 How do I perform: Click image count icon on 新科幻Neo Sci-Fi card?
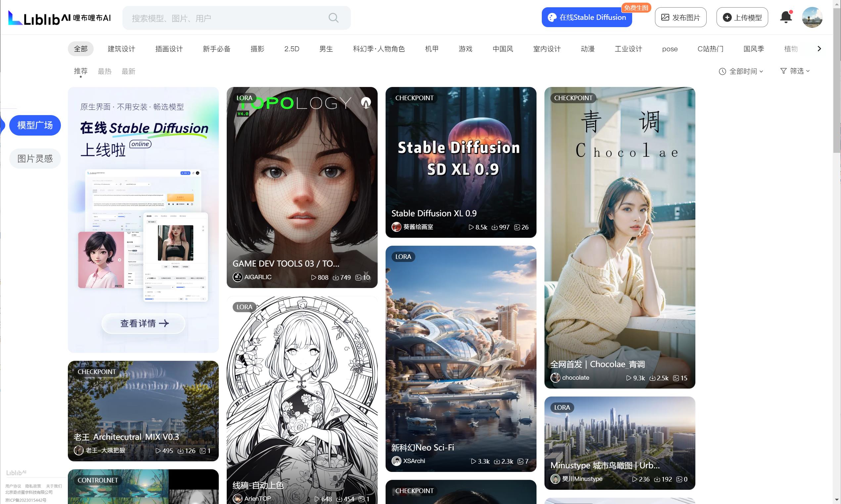520,462
